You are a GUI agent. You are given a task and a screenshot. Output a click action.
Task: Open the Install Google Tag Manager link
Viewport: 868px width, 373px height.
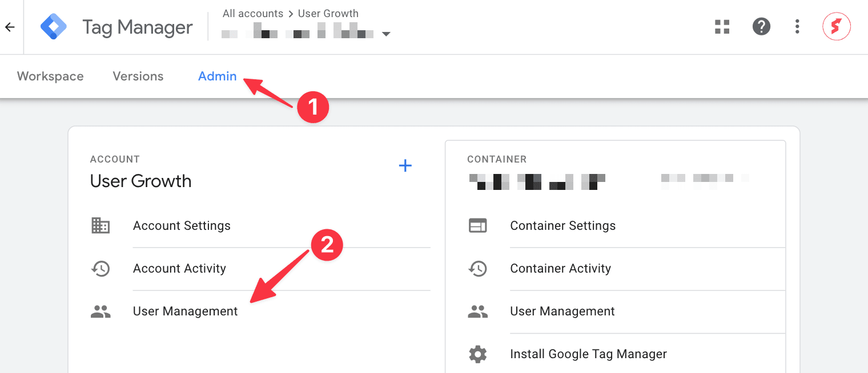(588, 354)
